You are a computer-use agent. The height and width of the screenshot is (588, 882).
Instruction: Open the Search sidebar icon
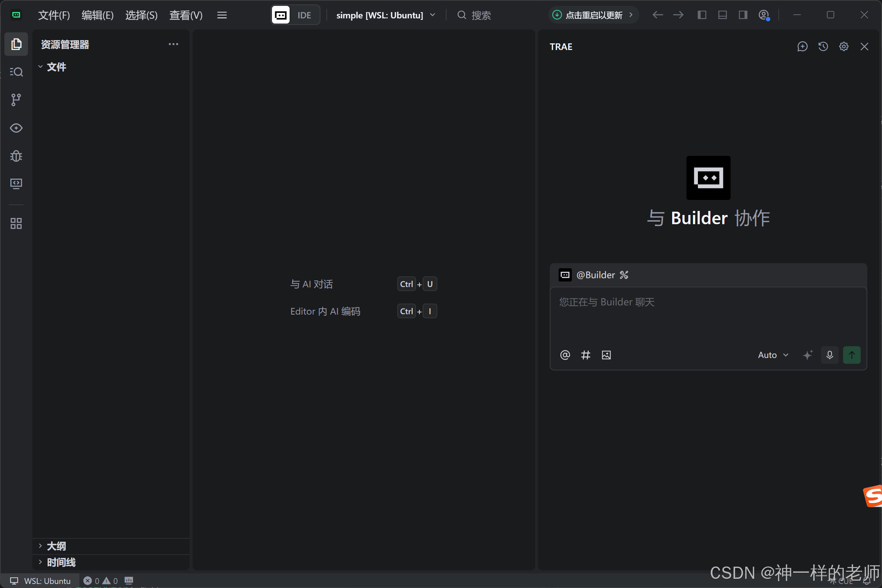coord(16,72)
